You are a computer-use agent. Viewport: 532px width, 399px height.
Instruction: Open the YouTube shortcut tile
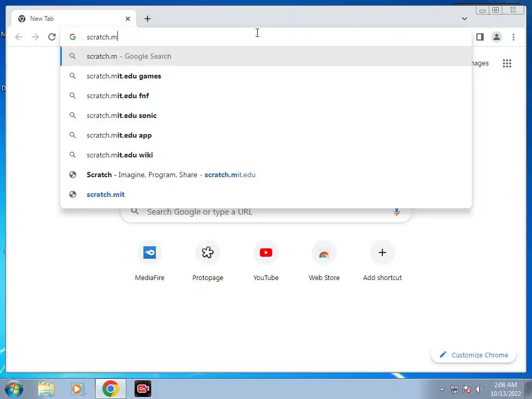click(266, 262)
